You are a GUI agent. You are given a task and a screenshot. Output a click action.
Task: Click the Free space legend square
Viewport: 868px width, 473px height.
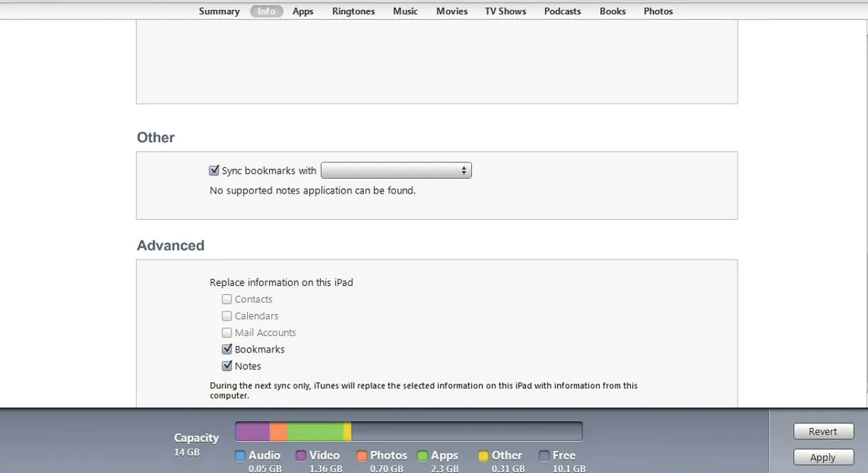(544, 456)
